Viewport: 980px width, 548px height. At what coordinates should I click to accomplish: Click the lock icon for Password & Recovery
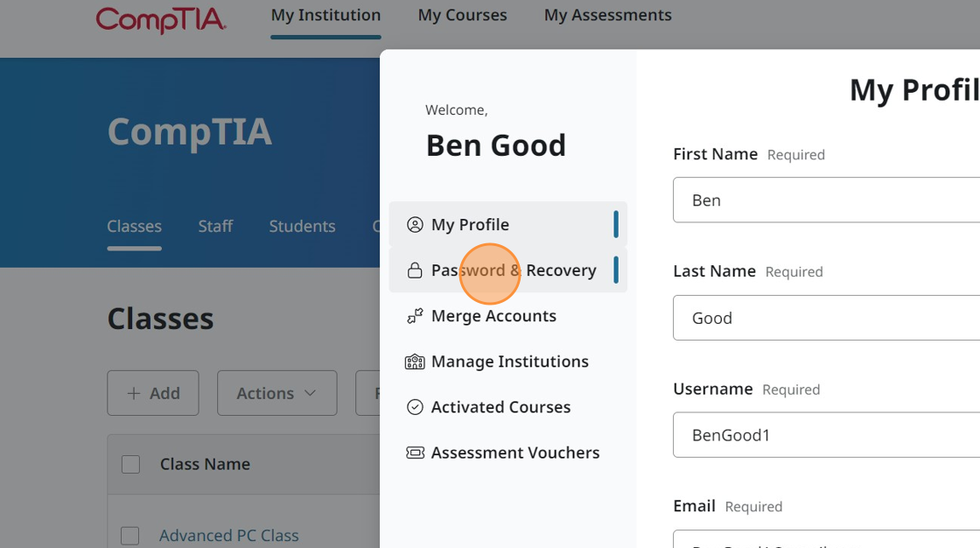click(415, 270)
